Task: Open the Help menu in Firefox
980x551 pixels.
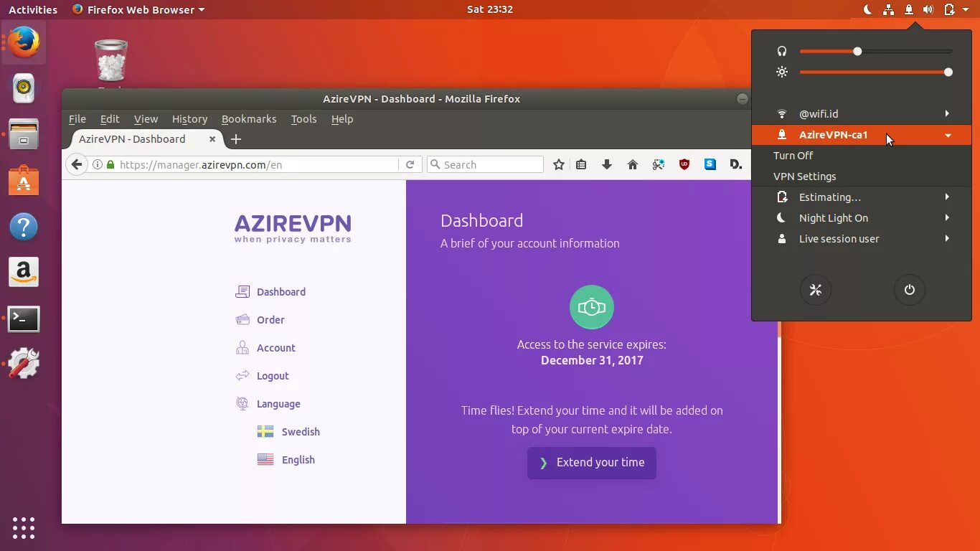Action: point(342,119)
